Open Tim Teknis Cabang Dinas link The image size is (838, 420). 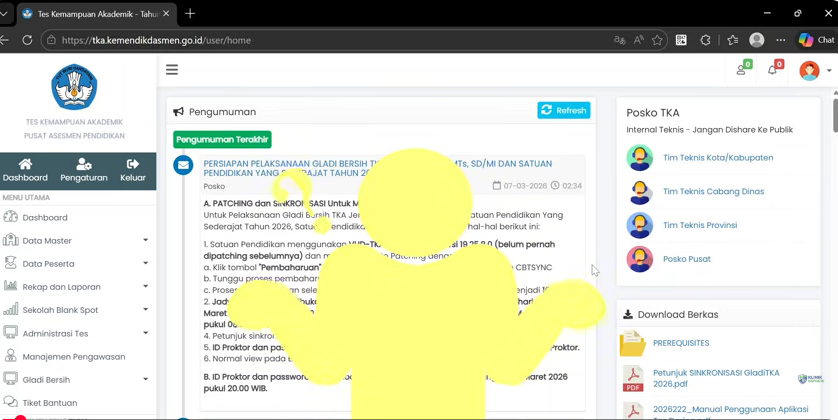713,191
